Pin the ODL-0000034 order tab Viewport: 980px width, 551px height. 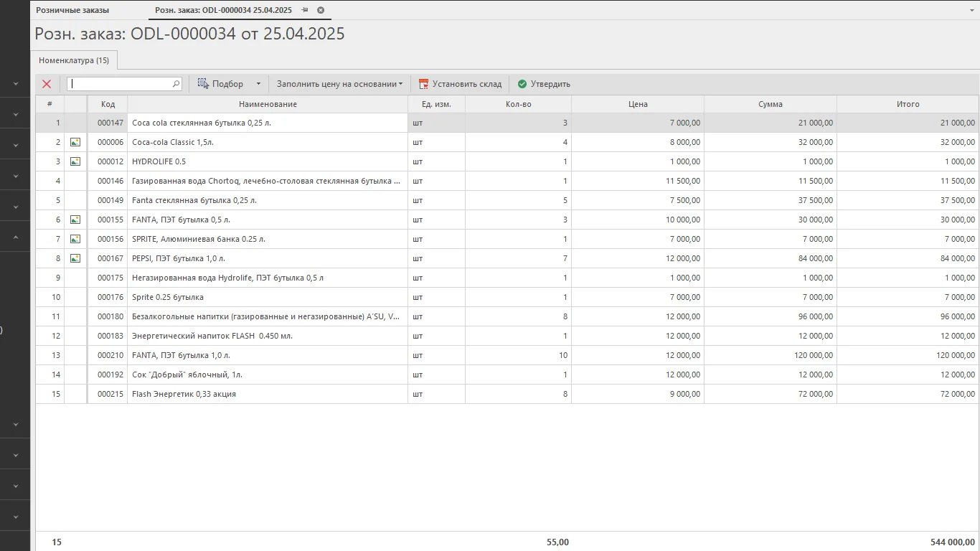coord(305,10)
